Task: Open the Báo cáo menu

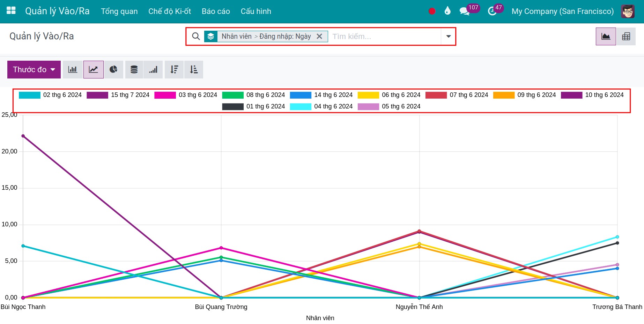Action: point(216,11)
